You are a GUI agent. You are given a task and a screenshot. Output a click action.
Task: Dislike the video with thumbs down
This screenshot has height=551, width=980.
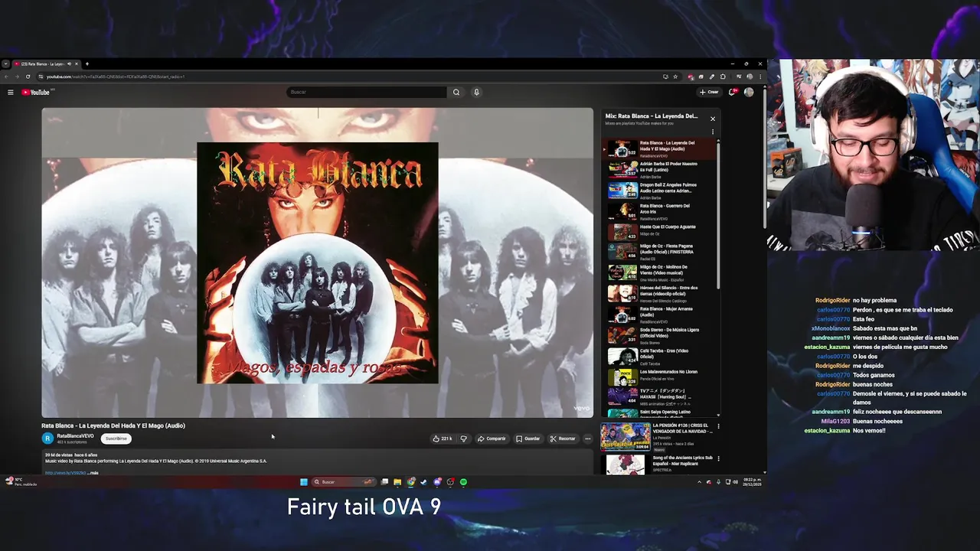tap(463, 439)
